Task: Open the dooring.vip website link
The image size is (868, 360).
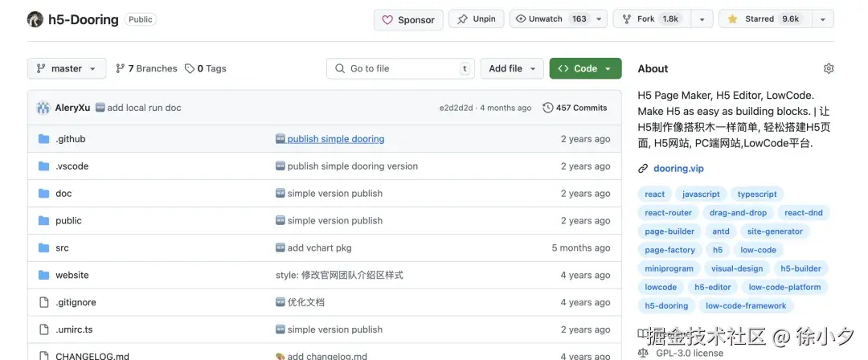Action: (x=678, y=168)
